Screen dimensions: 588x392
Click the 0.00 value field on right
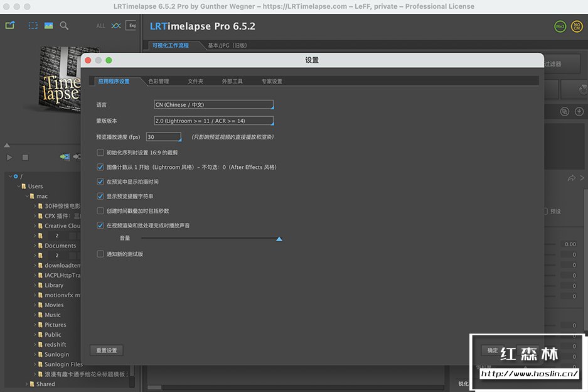(x=570, y=244)
